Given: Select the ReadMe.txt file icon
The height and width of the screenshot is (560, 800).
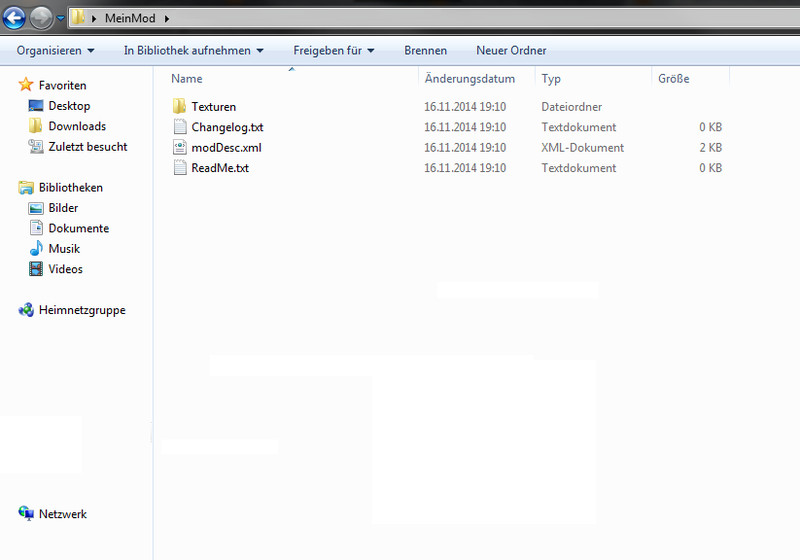Looking at the screenshot, I should click(x=180, y=168).
